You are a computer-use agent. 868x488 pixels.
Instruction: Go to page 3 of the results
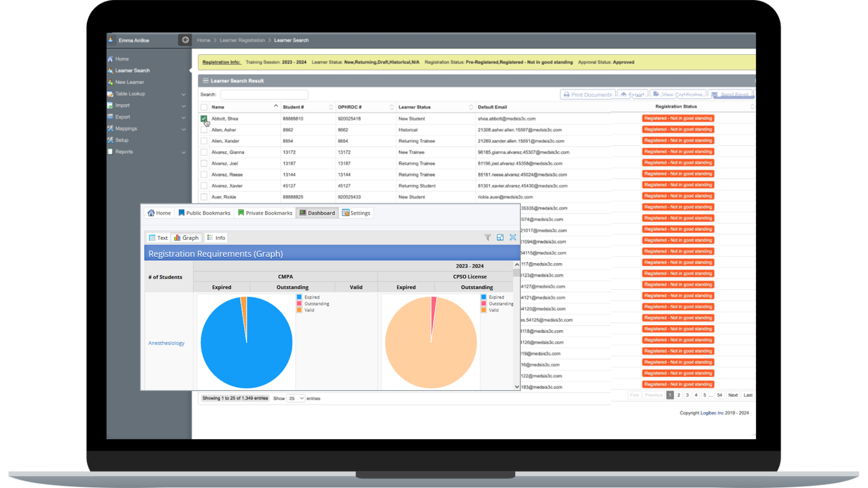[x=687, y=395]
